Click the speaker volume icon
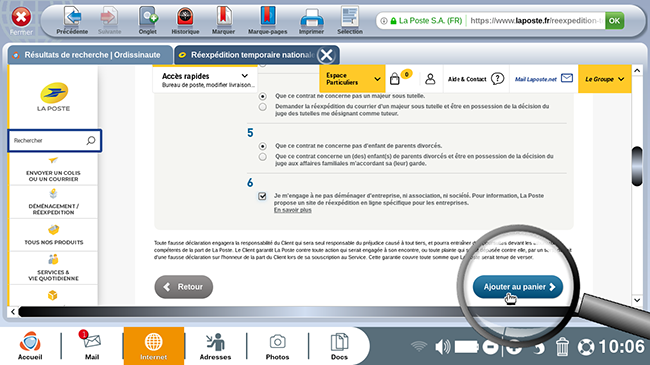650x365 pixels. click(x=443, y=347)
